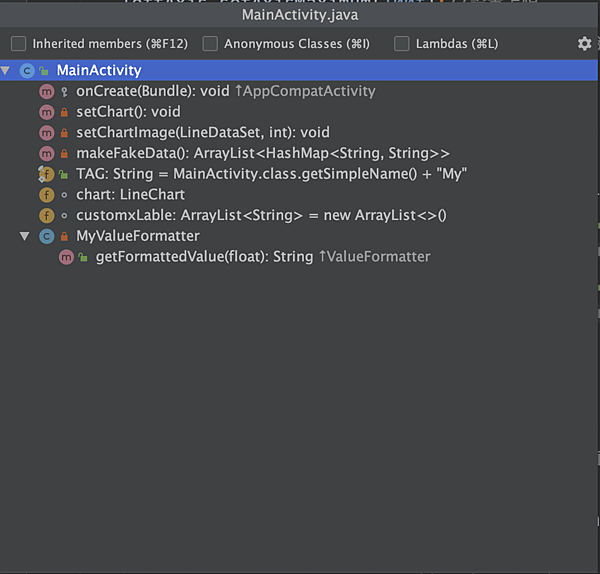Toggle the Anonymous Classes checkbox
The width and height of the screenshot is (600, 574).
[210, 44]
